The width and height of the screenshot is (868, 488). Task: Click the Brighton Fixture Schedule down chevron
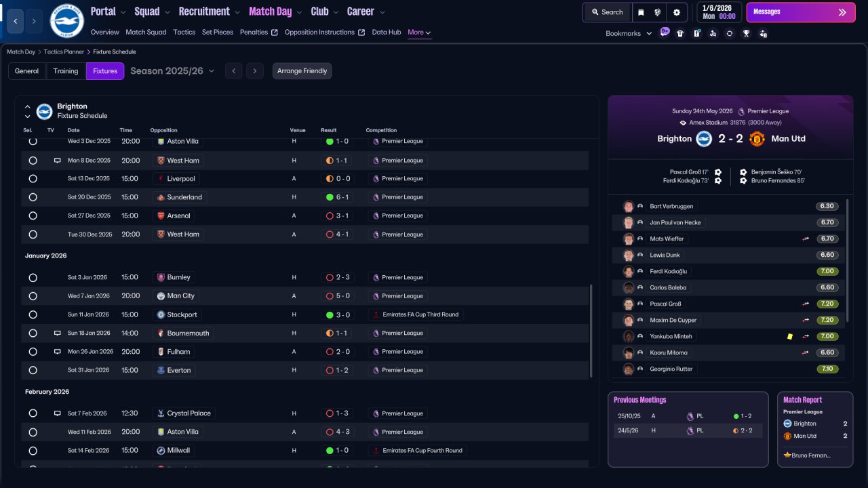click(x=28, y=117)
